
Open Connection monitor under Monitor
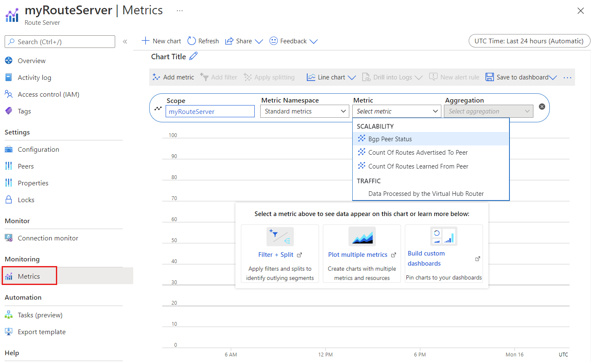point(47,238)
